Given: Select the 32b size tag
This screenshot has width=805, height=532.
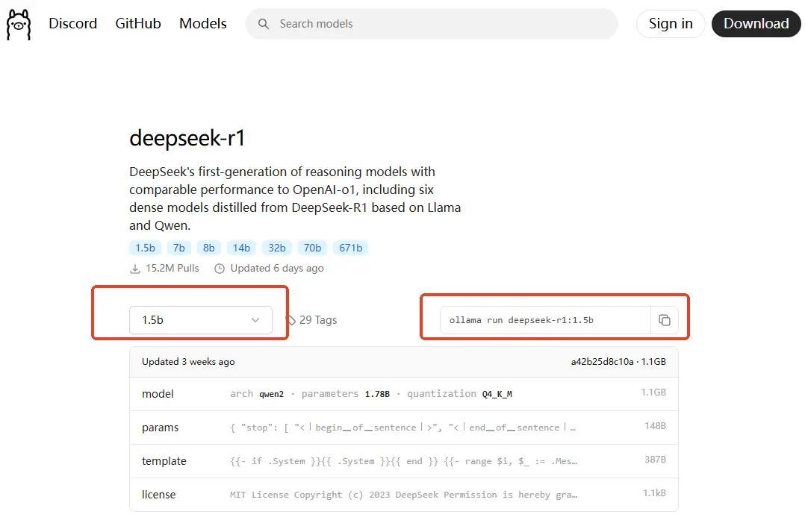Looking at the screenshot, I should [x=277, y=248].
